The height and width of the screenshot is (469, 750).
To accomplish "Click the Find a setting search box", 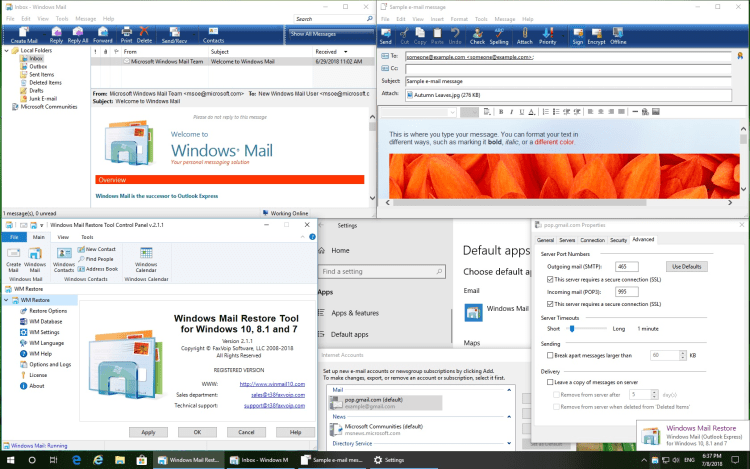I will click(x=382, y=272).
